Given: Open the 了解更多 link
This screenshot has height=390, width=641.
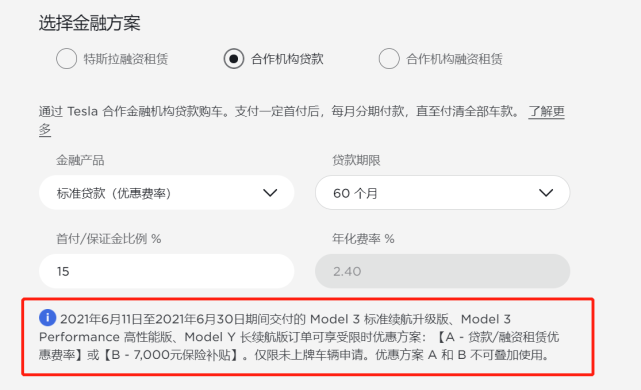Looking at the screenshot, I should tap(547, 111).
